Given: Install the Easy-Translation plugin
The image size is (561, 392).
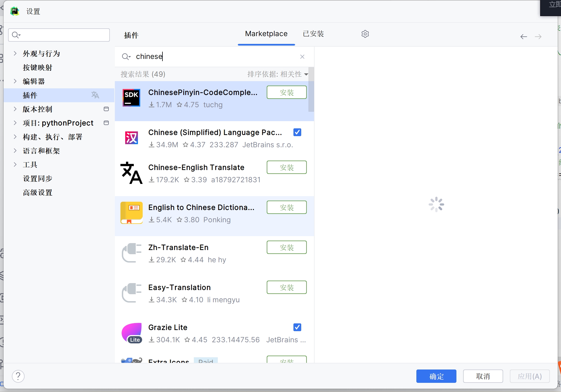Looking at the screenshot, I should 286,287.
